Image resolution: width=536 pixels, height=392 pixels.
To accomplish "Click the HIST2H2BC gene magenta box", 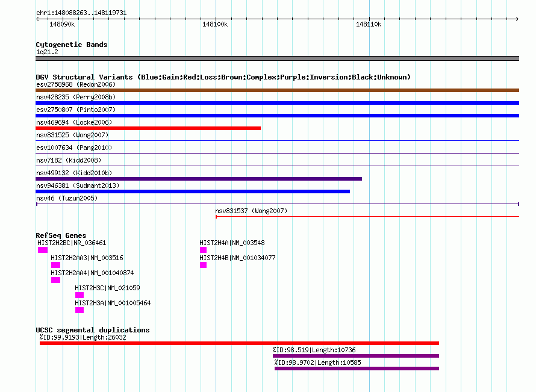I will [x=43, y=250].
